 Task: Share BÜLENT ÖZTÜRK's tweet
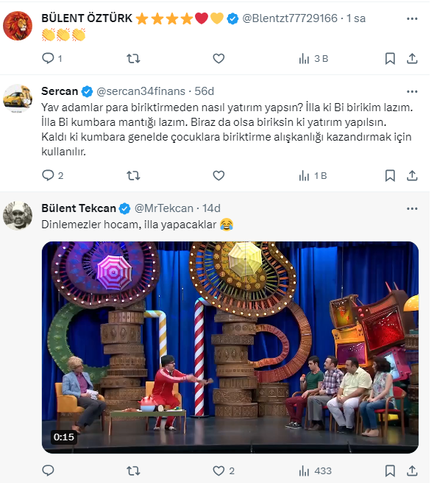413,58
